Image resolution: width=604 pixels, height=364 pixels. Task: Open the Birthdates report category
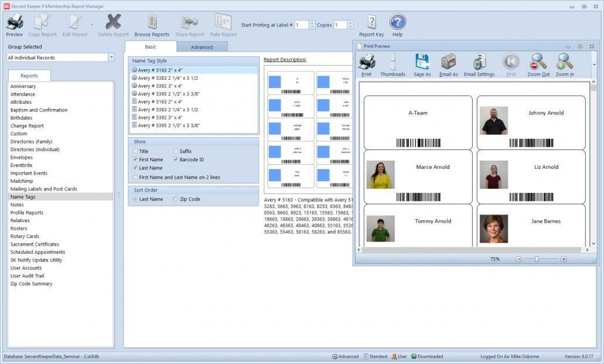click(x=60, y=118)
